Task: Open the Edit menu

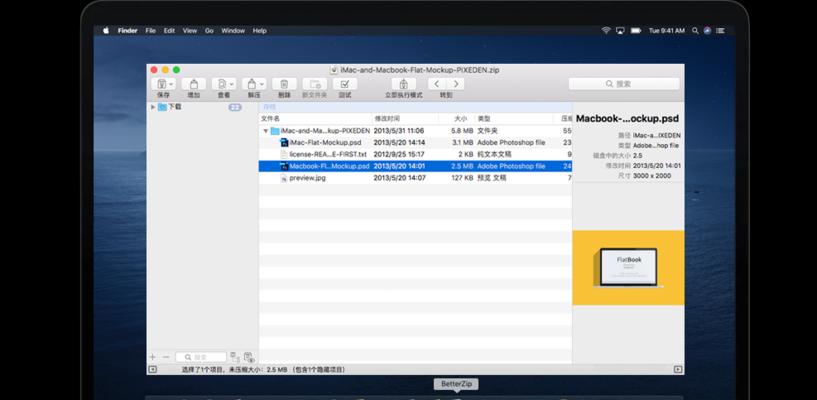Action: 169,31
